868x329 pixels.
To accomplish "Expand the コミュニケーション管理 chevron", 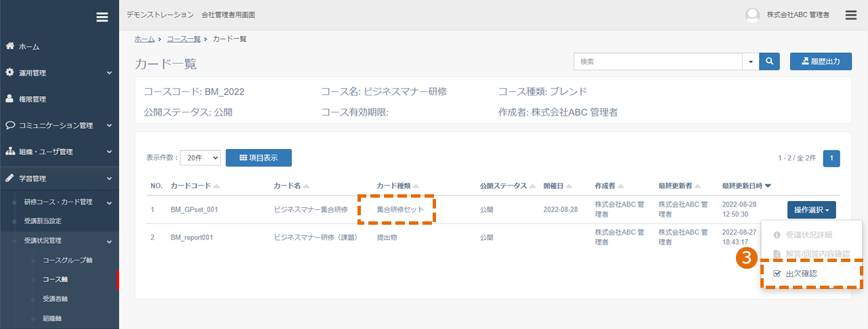I will 109,125.
